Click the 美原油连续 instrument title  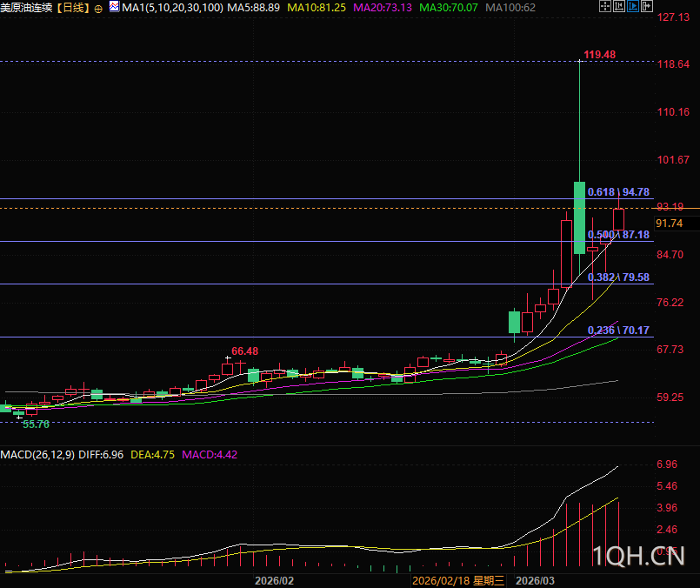[x=26, y=8]
